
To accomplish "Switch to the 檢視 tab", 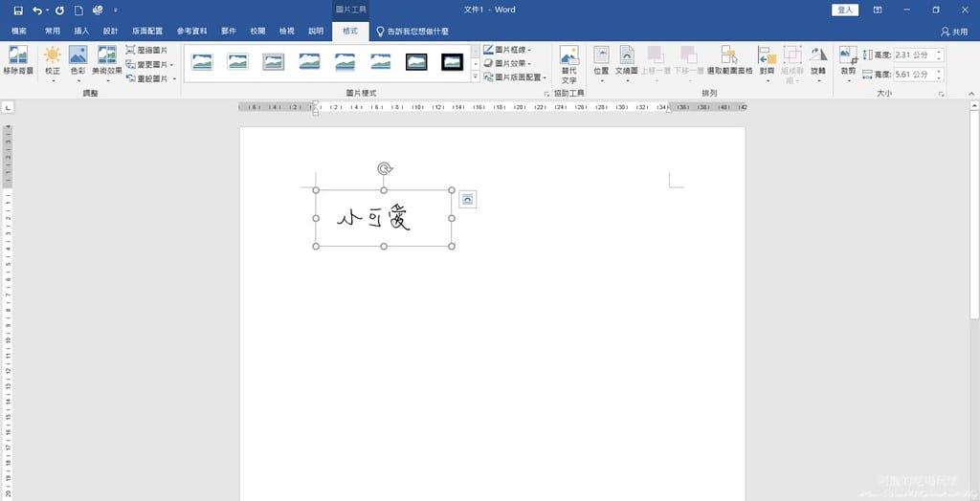I will [287, 31].
